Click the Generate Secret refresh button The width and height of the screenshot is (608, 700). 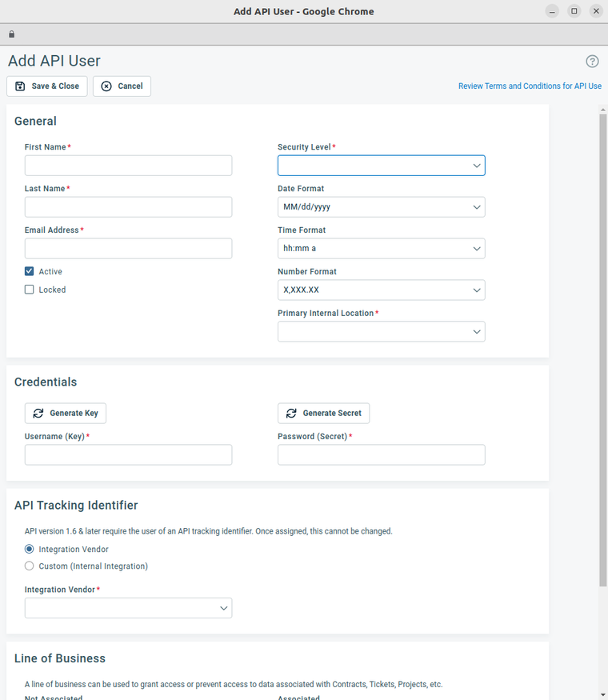coord(323,414)
